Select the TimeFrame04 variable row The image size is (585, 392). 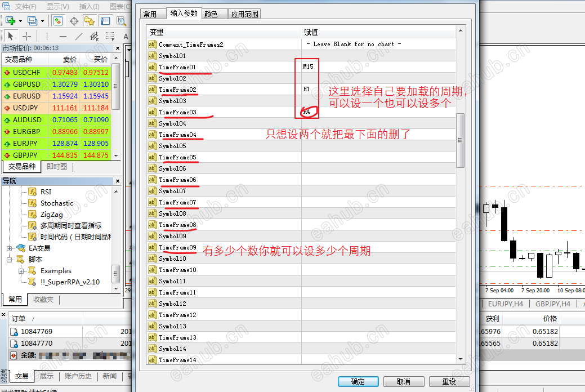(301, 135)
